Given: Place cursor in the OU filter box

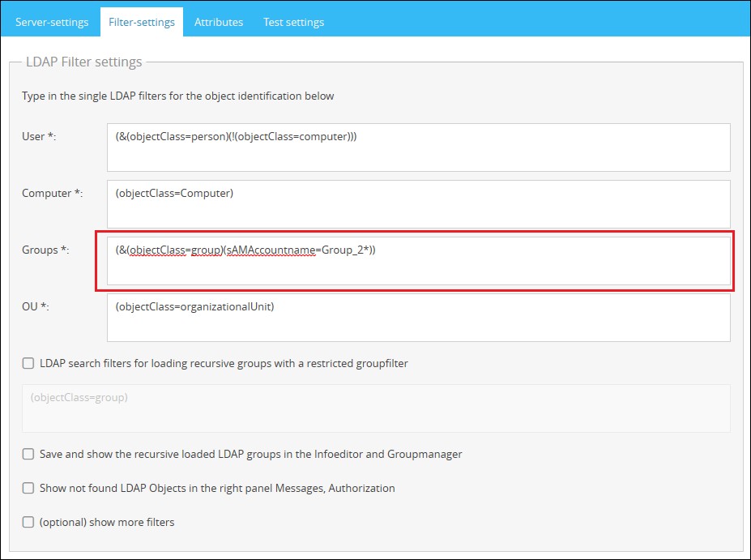Looking at the screenshot, I should point(418,318).
